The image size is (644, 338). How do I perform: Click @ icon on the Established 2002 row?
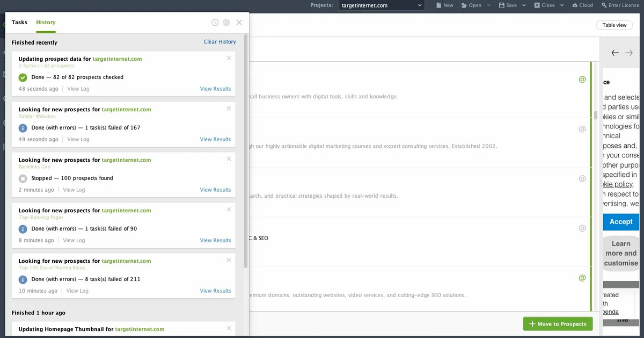click(x=582, y=129)
